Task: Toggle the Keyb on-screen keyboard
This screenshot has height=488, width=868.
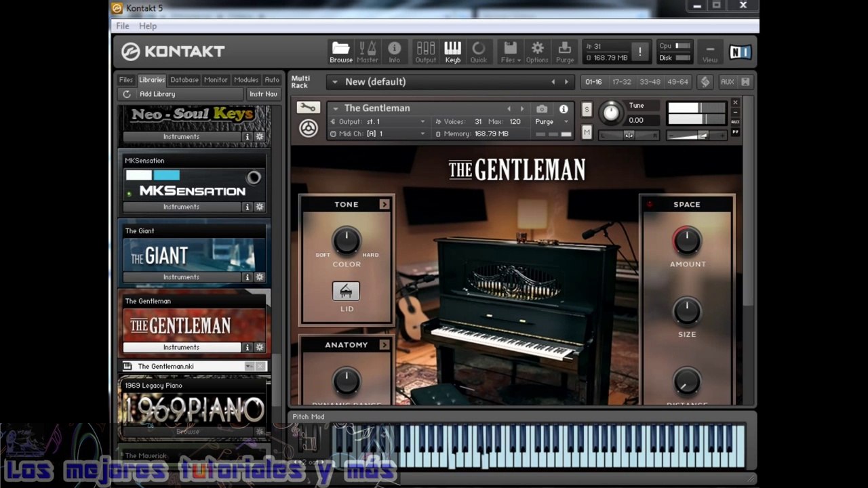Action: (x=453, y=52)
